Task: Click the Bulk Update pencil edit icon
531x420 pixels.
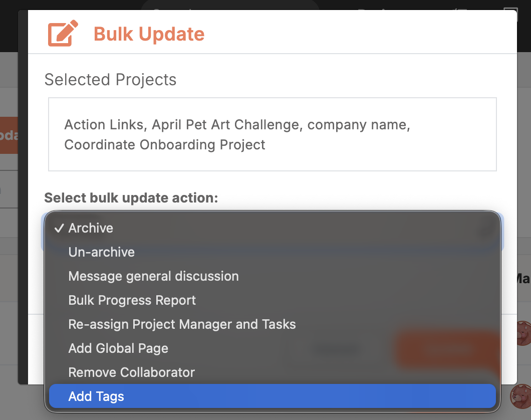Action: tap(63, 33)
